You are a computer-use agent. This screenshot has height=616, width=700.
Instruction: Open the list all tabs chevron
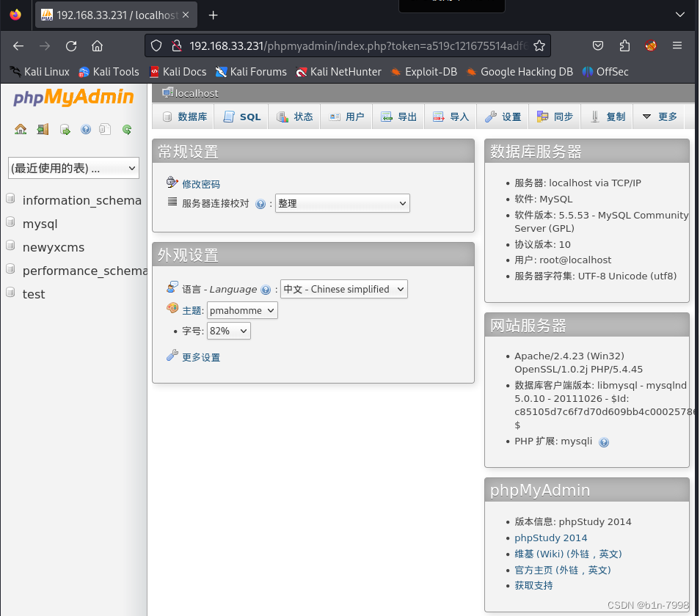point(680,15)
